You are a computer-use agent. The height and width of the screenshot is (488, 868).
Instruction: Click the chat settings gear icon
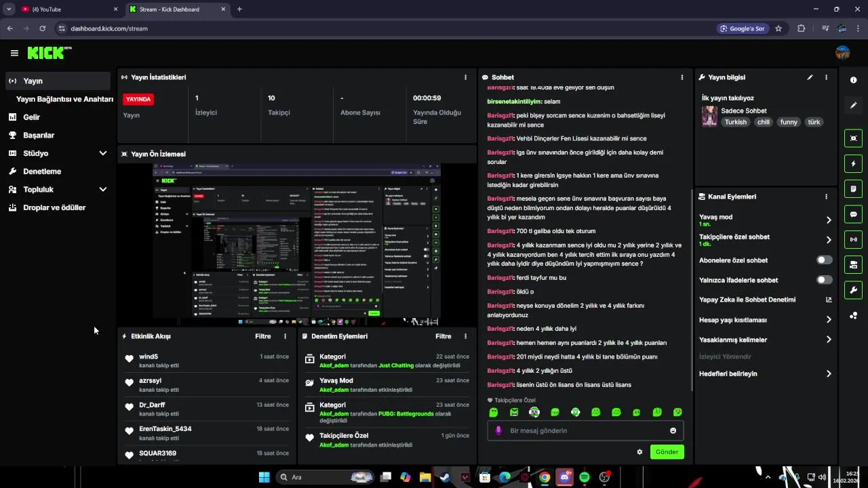pyautogui.click(x=639, y=452)
